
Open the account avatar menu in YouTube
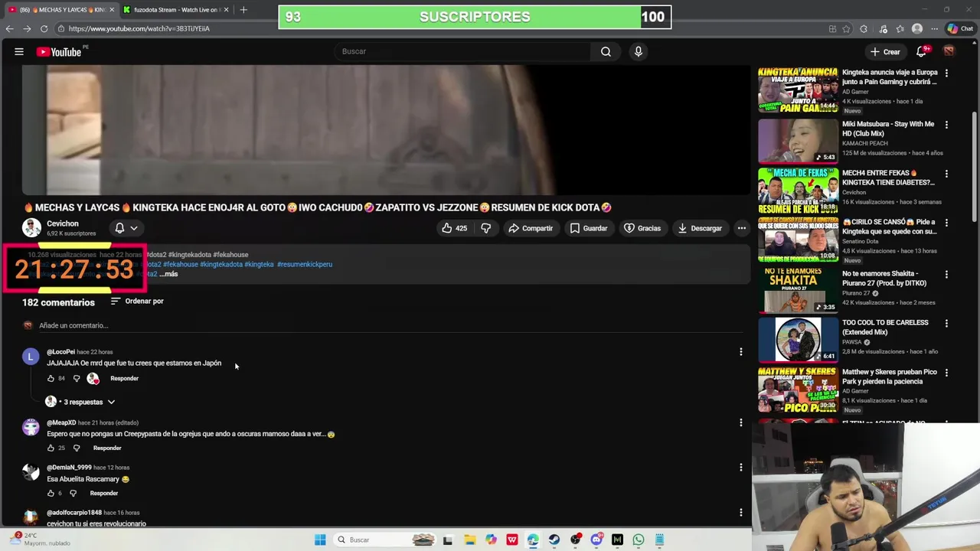coord(949,51)
